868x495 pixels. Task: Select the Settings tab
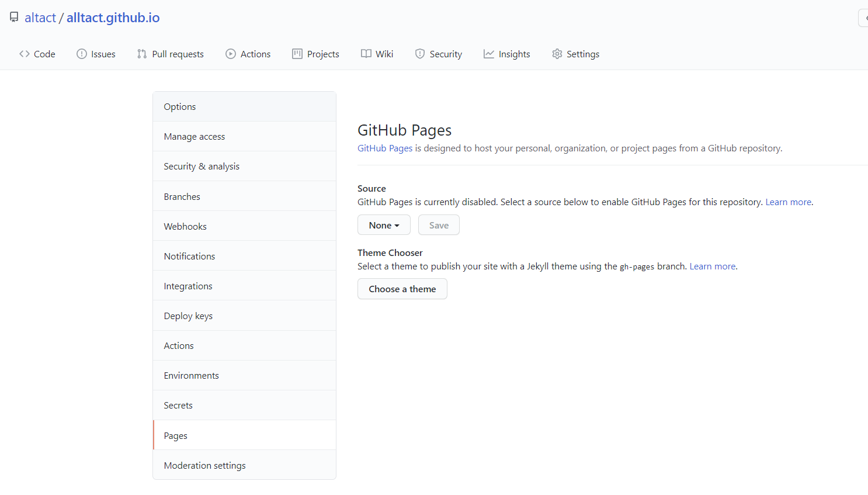(x=576, y=54)
